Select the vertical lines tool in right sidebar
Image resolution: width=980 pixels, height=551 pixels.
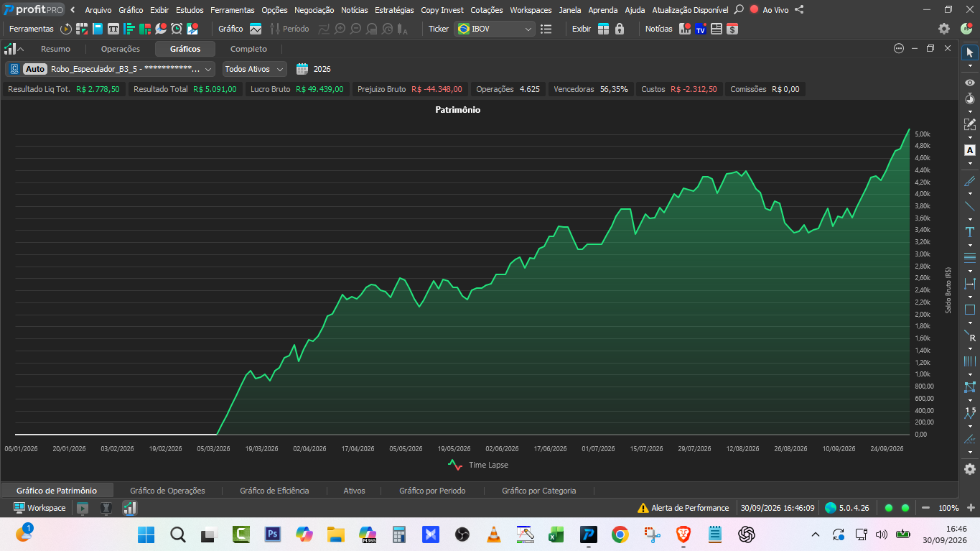(970, 361)
